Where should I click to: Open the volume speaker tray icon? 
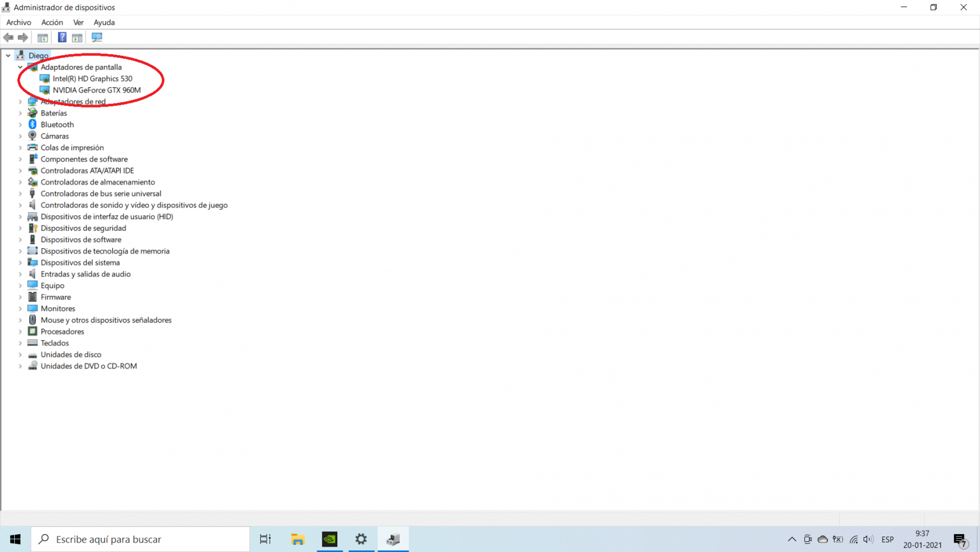[x=868, y=540]
